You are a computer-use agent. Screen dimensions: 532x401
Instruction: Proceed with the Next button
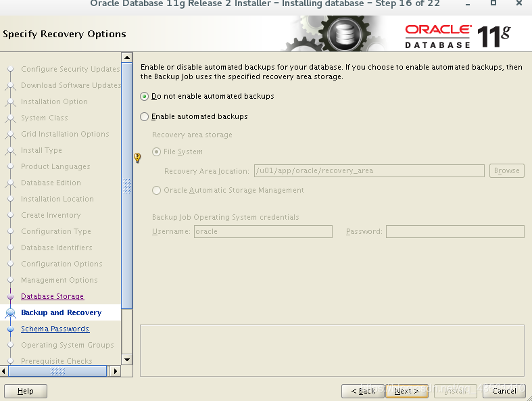tap(406, 391)
